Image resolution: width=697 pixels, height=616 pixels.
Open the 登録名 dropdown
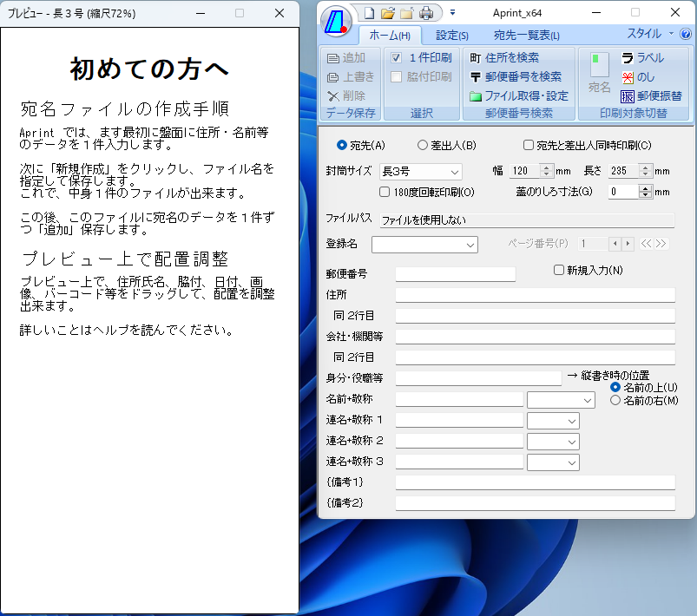pyautogui.click(x=424, y=245)
